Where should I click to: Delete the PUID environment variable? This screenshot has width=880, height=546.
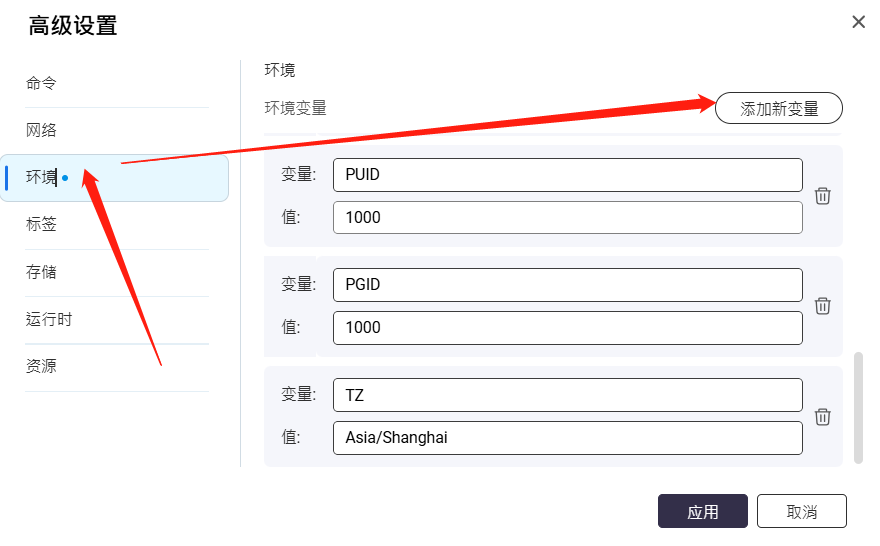(822, 196)
